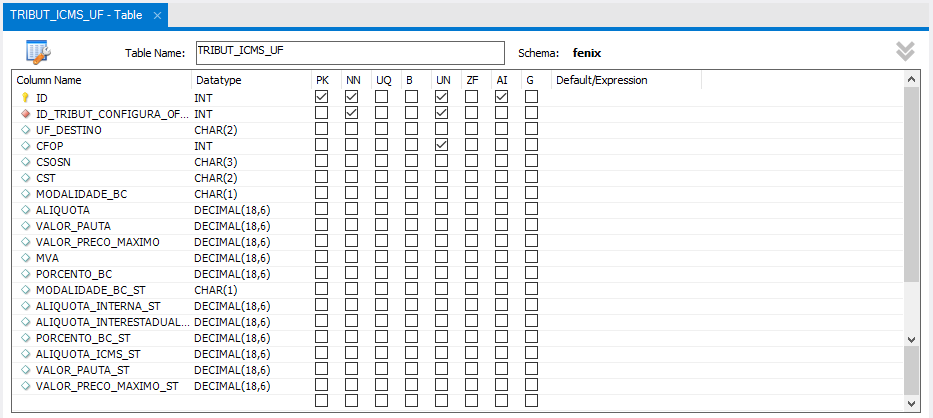Check the NN checkbox for CST row
This screenshot has width=933, height=418.
coord(351,177)
